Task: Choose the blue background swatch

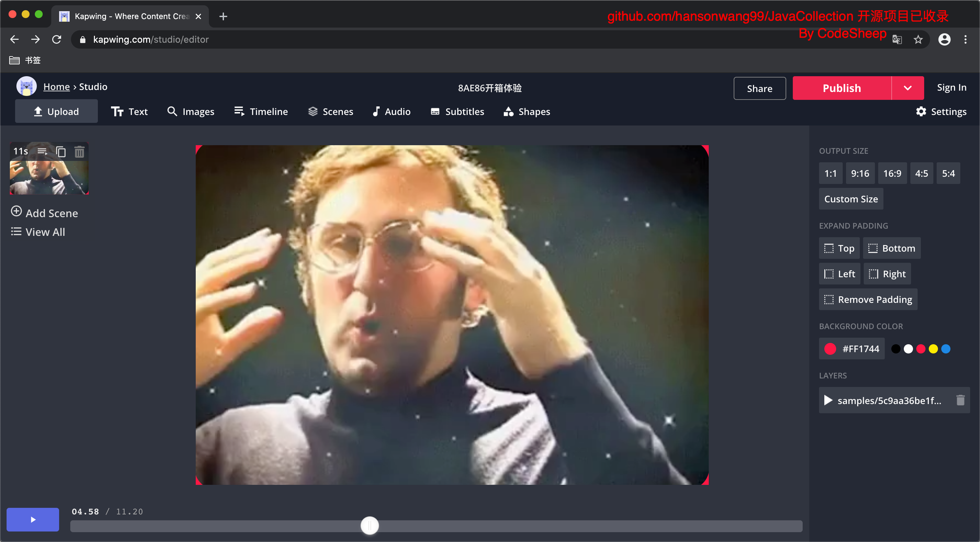Action: [x=946, y=349]
